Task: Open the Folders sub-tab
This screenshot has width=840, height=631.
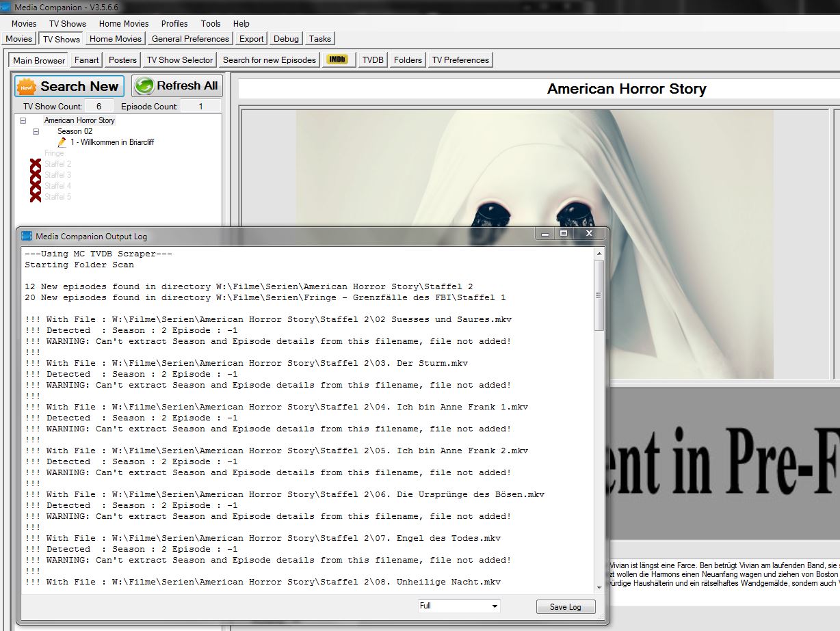Action: pos(408,60)
